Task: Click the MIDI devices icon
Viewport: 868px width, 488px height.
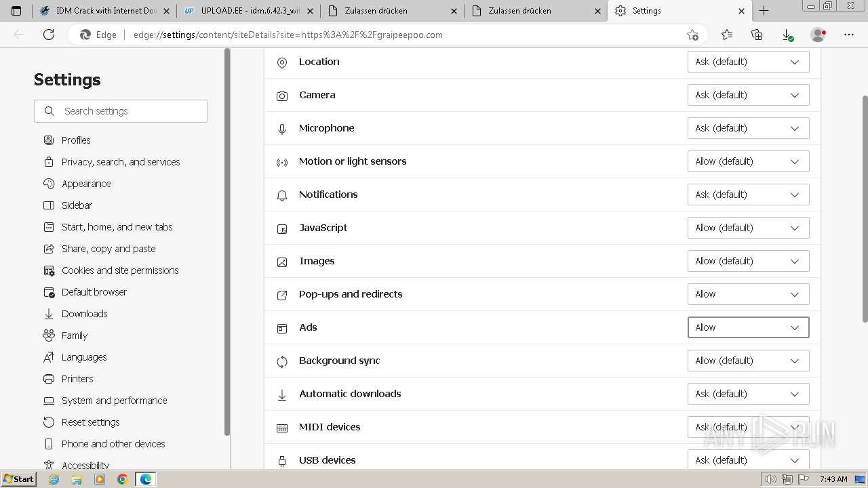Action: pos(282,428)
